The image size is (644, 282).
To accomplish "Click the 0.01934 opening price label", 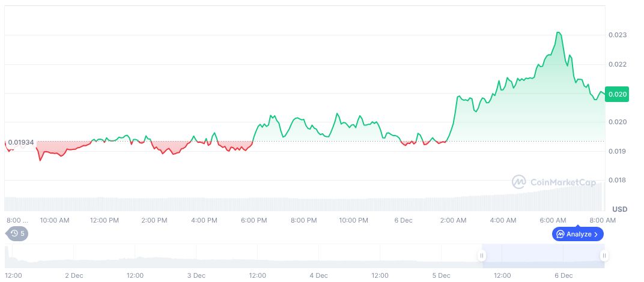I will coord(21,142).
